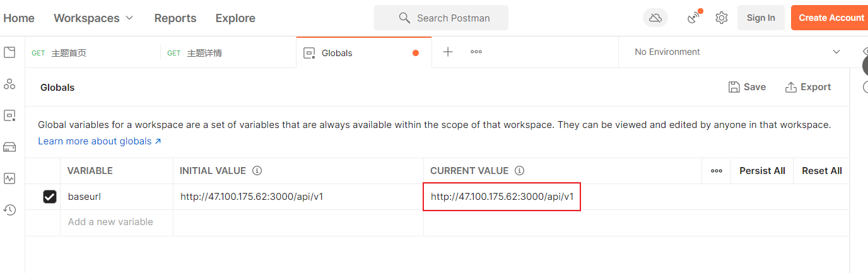The height and width of the screenshot is (273, 868).
Task: Click Reset All
Action: coord(822,171)
